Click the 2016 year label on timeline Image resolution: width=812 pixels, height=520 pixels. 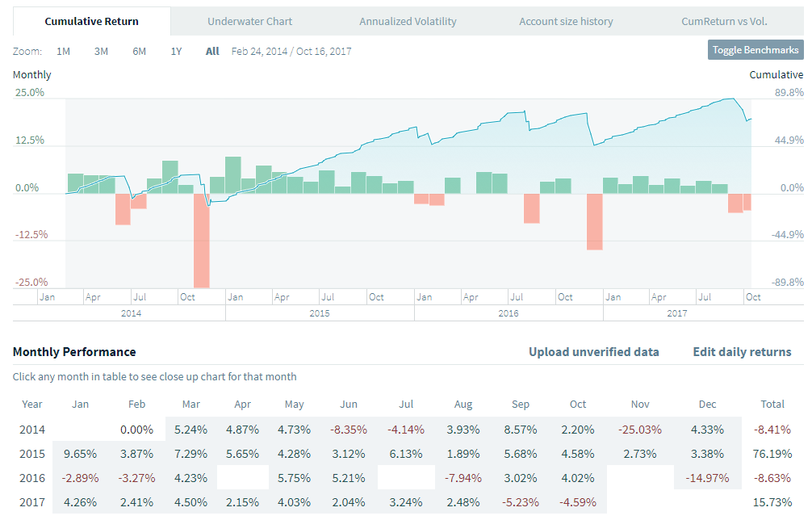[x=509, y=313]
